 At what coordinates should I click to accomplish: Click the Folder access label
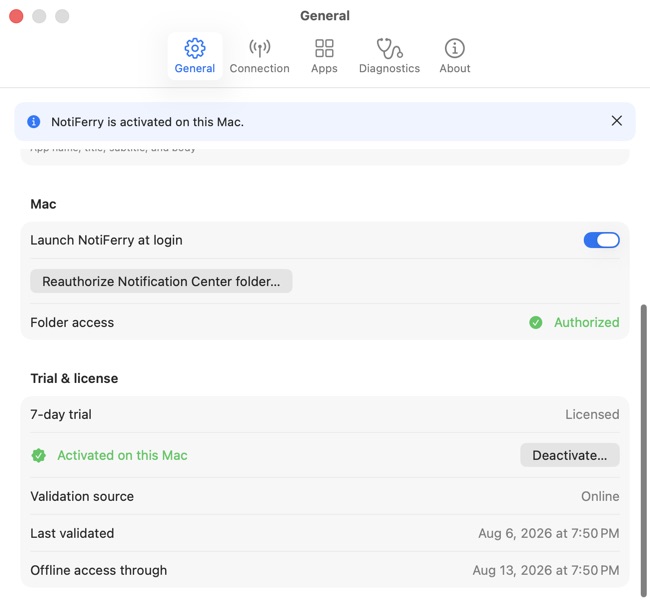72,322
